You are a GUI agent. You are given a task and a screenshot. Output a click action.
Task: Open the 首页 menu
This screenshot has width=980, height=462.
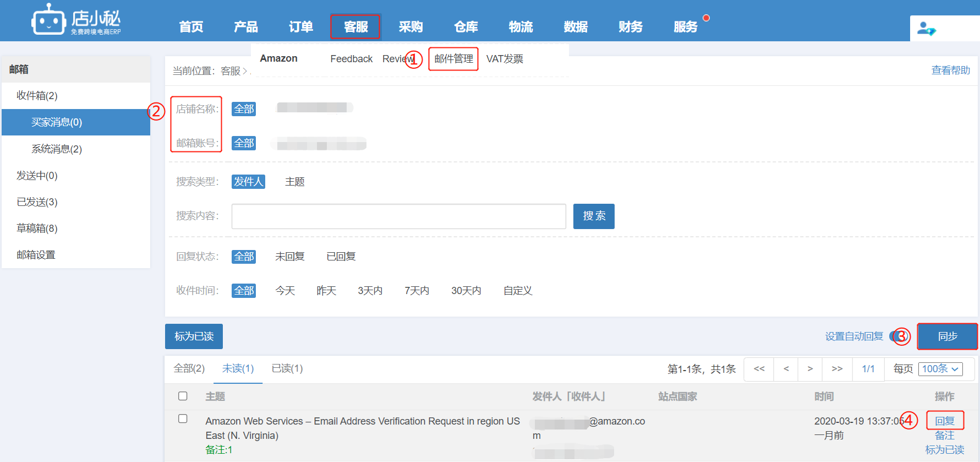191,26
